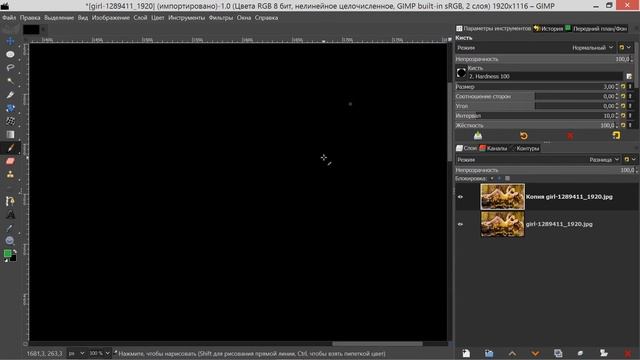This screenshot has height=360, width=640.
Task: Click the brush preview thumbnail button
Action: tap(461, 73)
